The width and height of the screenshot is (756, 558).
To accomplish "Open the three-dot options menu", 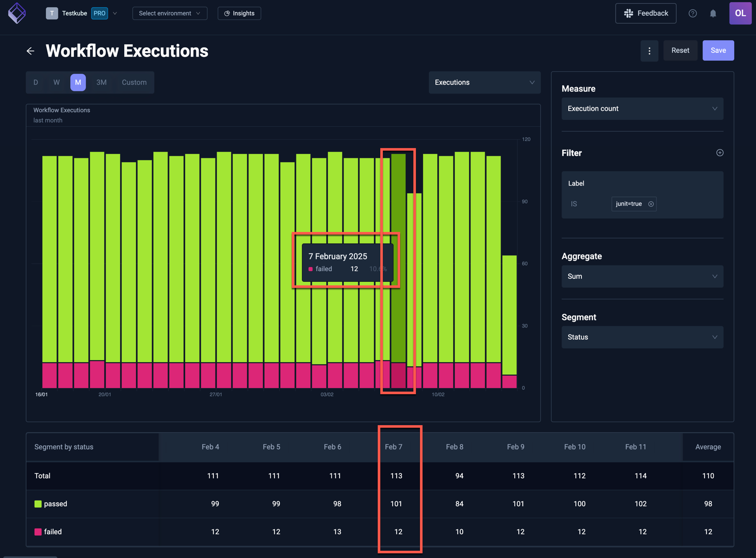I will [x=649, y=50].
